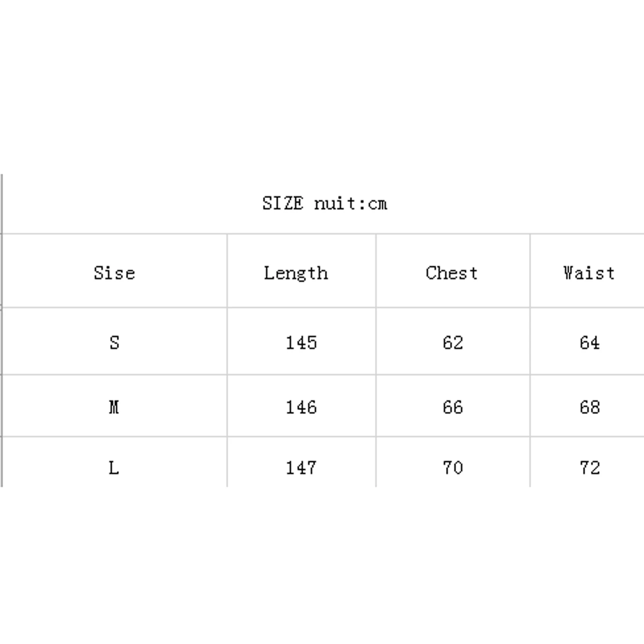The height and width of the screenshot is (644, 644).
Task: Click the header divider between Chest and Waist
Action: click(x=530, y=270)
